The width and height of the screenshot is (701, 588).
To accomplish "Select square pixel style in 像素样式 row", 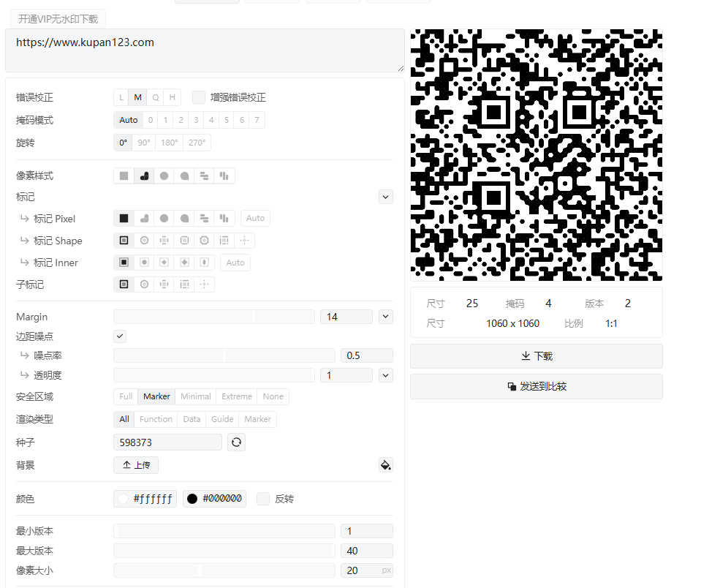I will click(124, 176).
